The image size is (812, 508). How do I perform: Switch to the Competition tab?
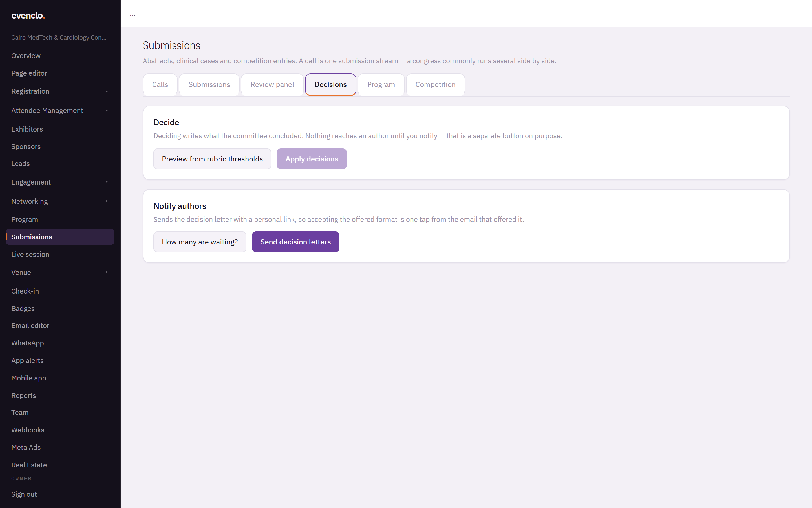(x=435, y=85)
